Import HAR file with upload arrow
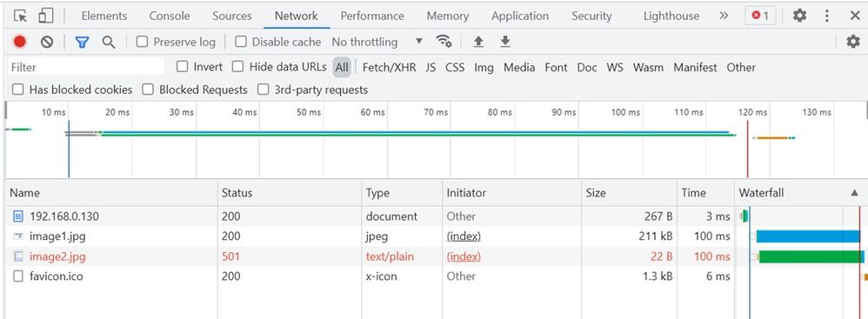This screenshot has height=319, width=868. pyautogui.click(x=478, y=42)
